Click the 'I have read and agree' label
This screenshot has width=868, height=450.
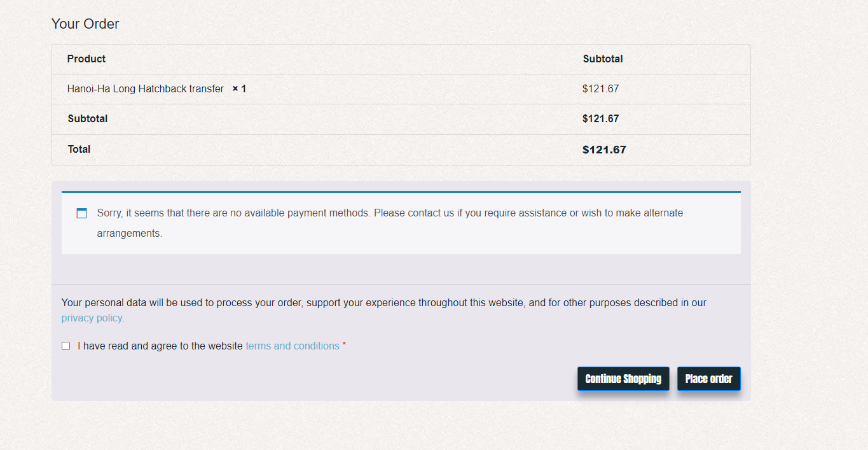tap(160, 346)
